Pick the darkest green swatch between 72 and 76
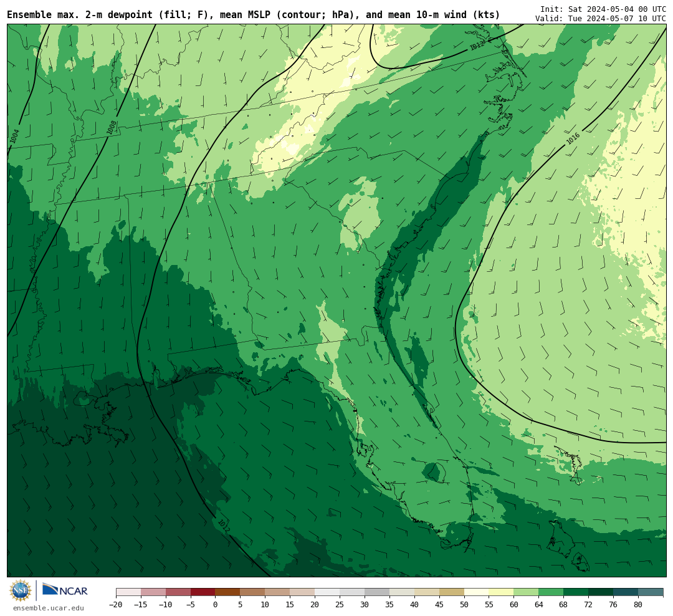Screen dimensions: 673x616 coord(601,592)
